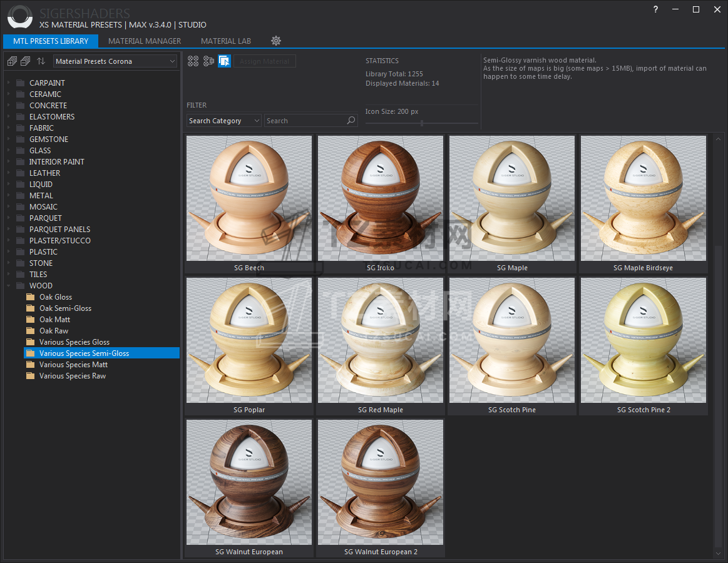This screenshot has height=563, width=728.
Task: Click the Assign Material button
Action: click(265, 61)
